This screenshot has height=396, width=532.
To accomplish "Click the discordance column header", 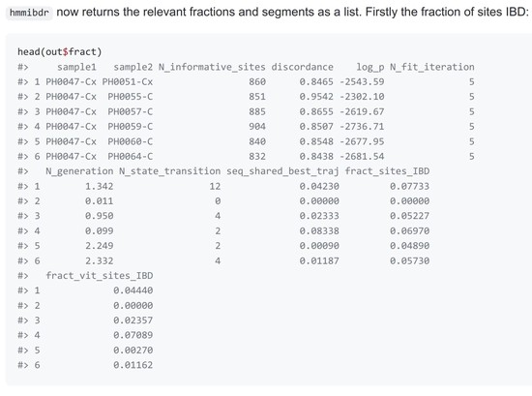I will 303,67.
